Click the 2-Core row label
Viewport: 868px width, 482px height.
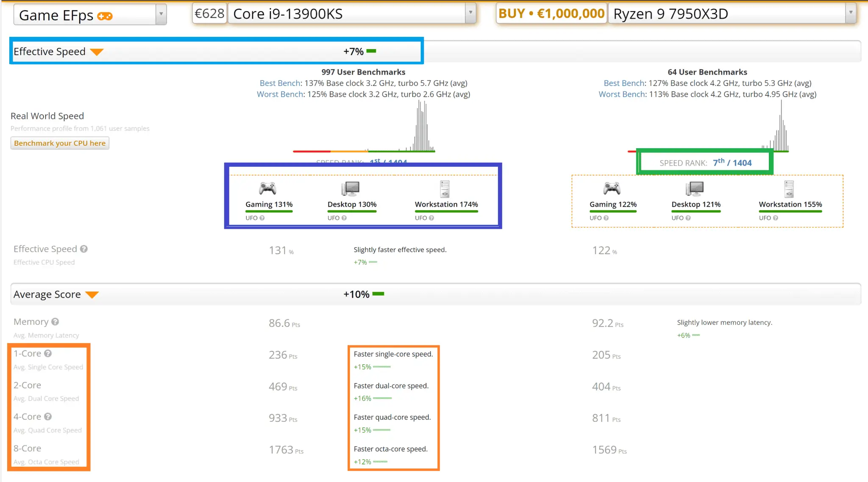(28, 385)
